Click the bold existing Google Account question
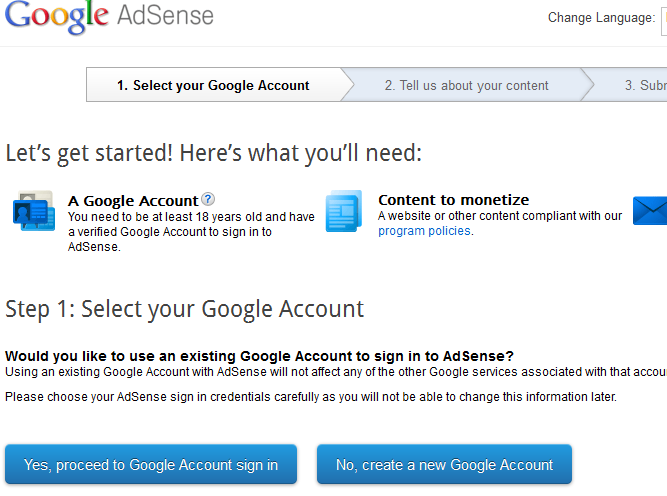The height and width of the screenshot is (496, 667). (259, 356)
